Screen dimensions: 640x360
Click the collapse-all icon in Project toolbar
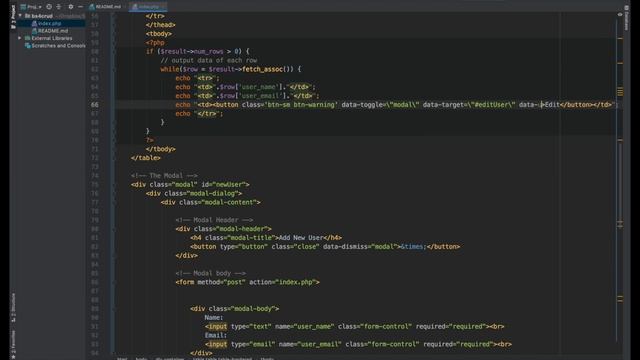(59, 7)
